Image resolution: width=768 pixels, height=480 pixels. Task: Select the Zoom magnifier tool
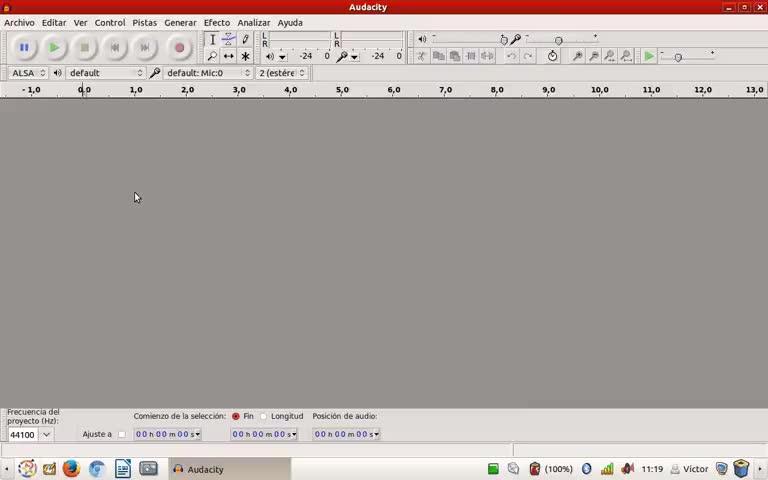point(212,56)
